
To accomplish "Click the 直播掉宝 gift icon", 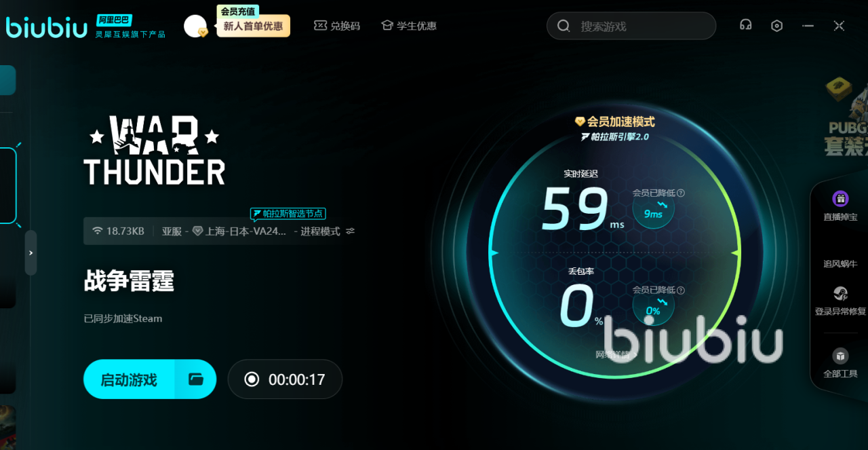I will 840,199.
